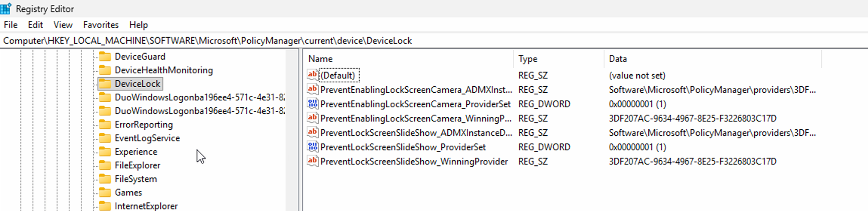Open the Favorites menu

[101, 25]
